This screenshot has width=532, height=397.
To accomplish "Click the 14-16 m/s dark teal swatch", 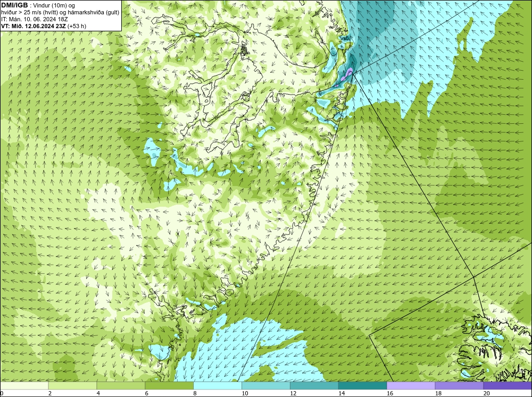I will (363, 386).
